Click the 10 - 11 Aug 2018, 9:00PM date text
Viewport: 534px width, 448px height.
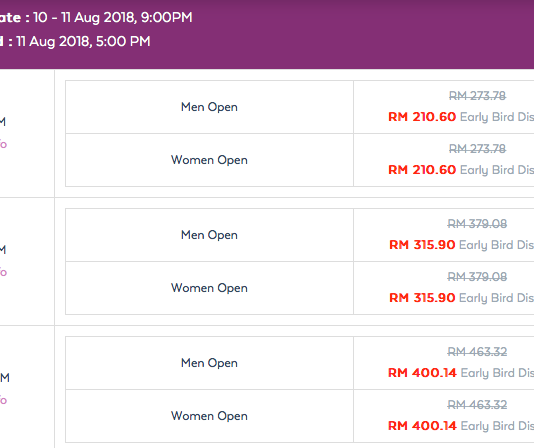(113, 17)
